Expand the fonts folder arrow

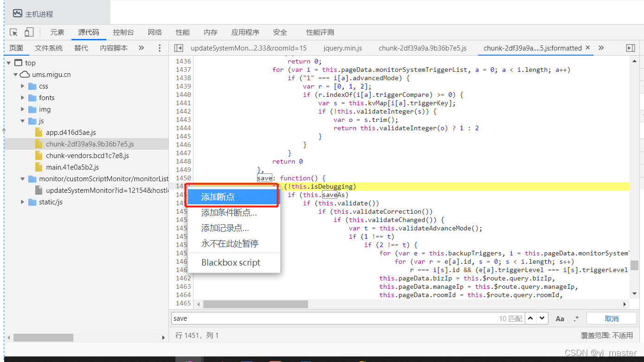[22, 98]
